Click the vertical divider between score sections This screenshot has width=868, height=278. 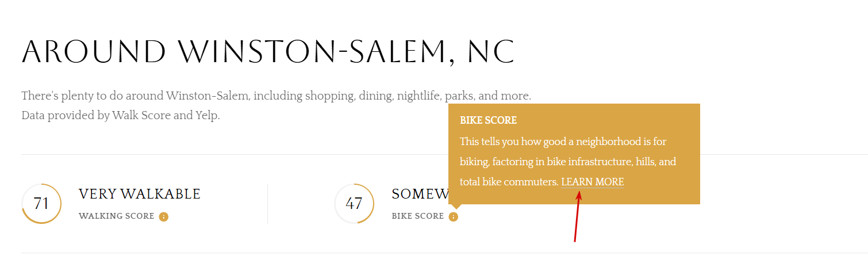(267, 204)
